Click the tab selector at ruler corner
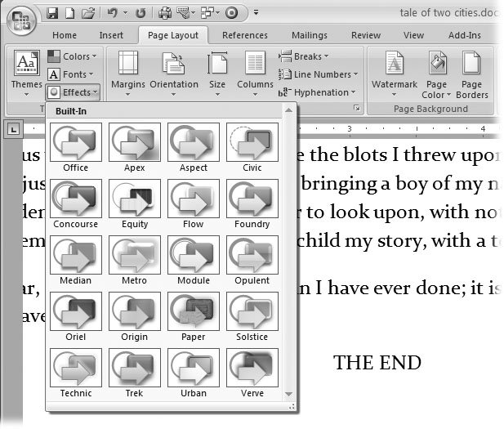Viewport: 504px width, 429px height. [13, 129]
